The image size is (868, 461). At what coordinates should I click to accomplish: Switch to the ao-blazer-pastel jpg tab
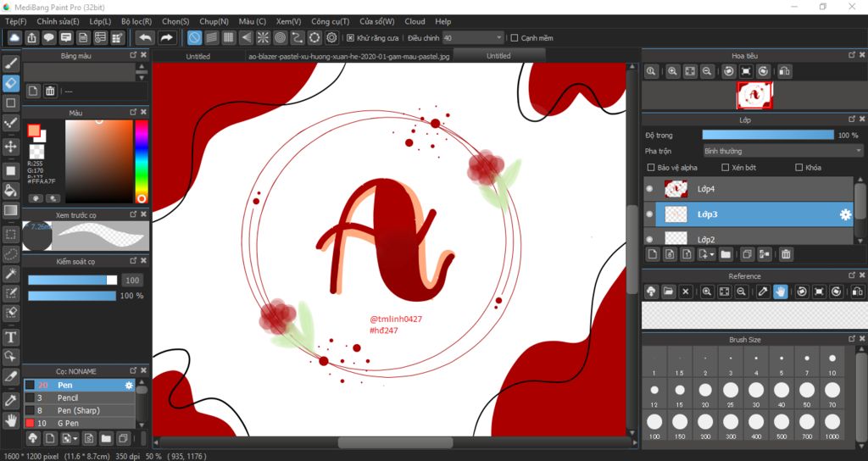click(348, 56)
